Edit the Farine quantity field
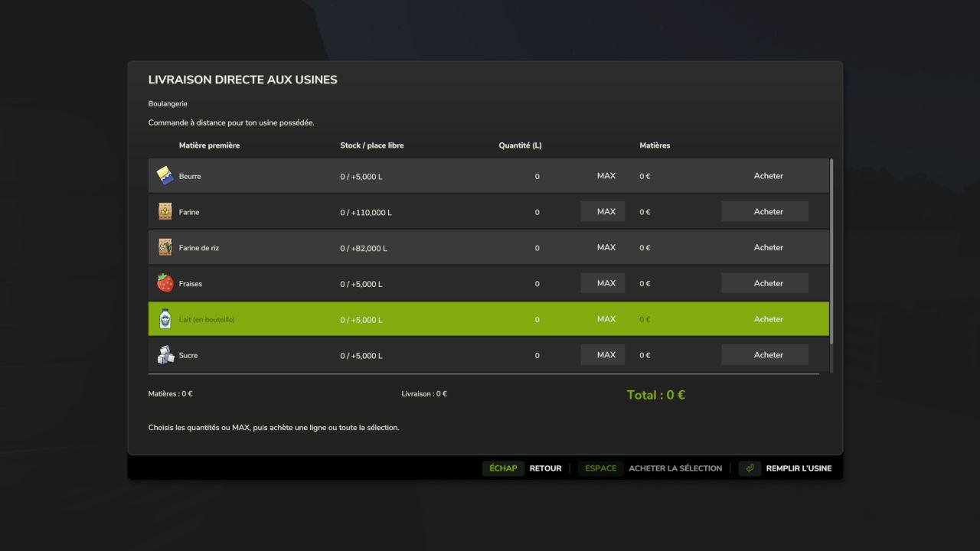980x551 pixels. click(x=537, y=212)
